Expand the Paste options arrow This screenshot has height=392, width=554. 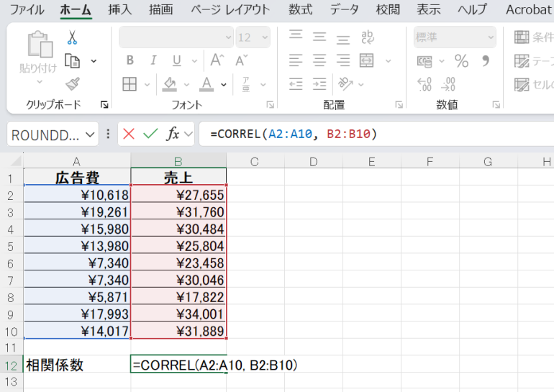click(x=40, y=82)
